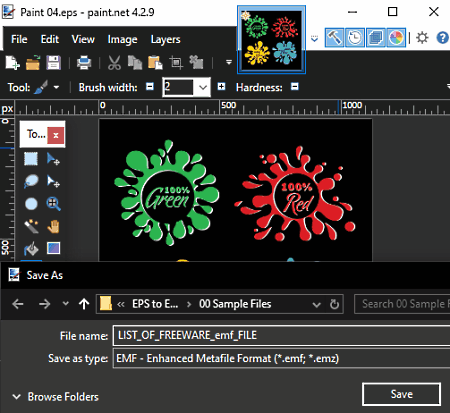Click the 00 Sample Files breadcrumb
The height and width of the screenshot is (413, 450).
pyautogui.click(x=235, y=304)
